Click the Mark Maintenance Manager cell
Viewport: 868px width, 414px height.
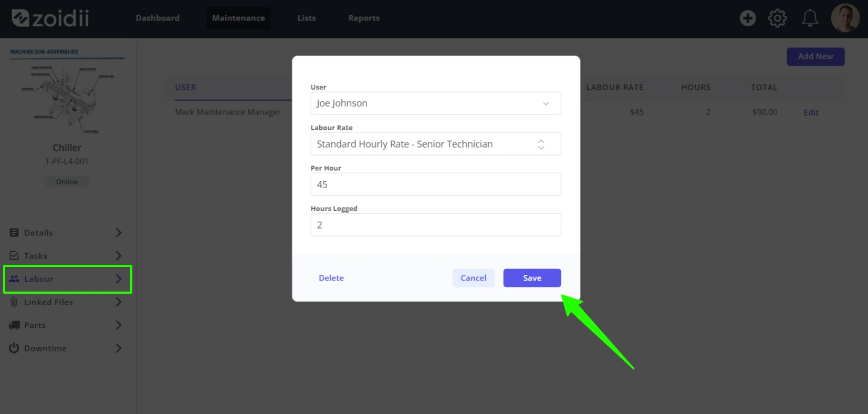pos(228,112)
